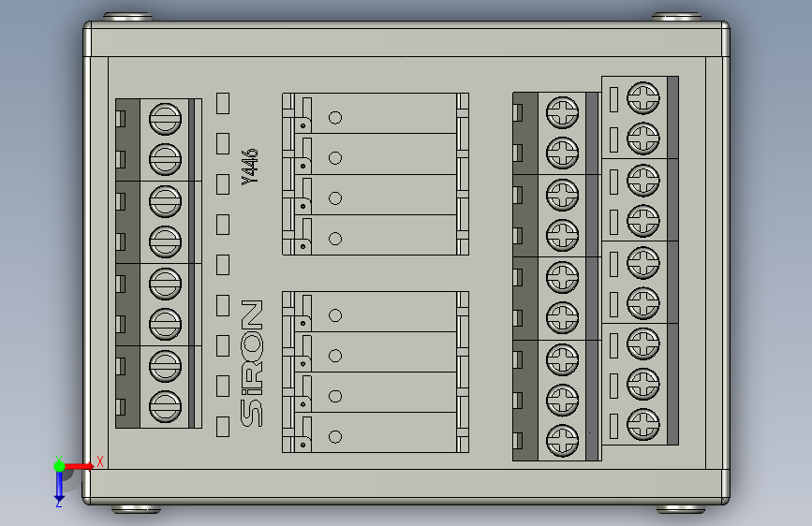Screen dimensions: 812x526
Task: Click the red X axis of the triad
Action: click(79, 466)
